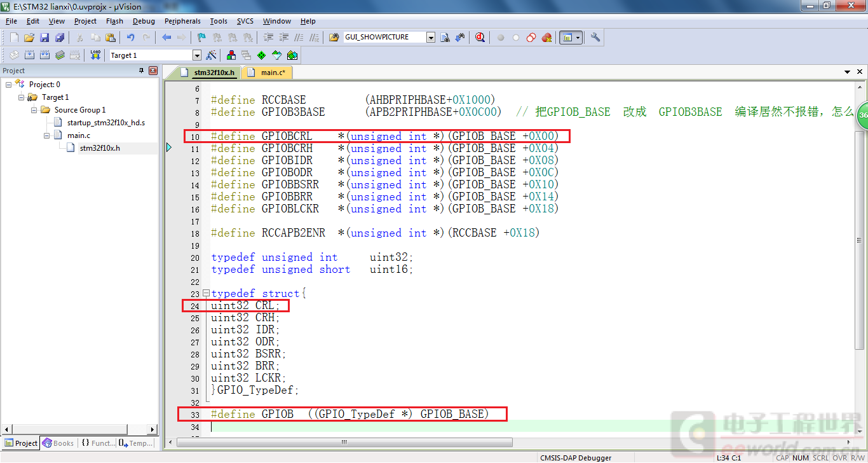Build target files icon
The height and width of the screenshot is (463, 868).
pyautogui.click(x=29, y=55)
